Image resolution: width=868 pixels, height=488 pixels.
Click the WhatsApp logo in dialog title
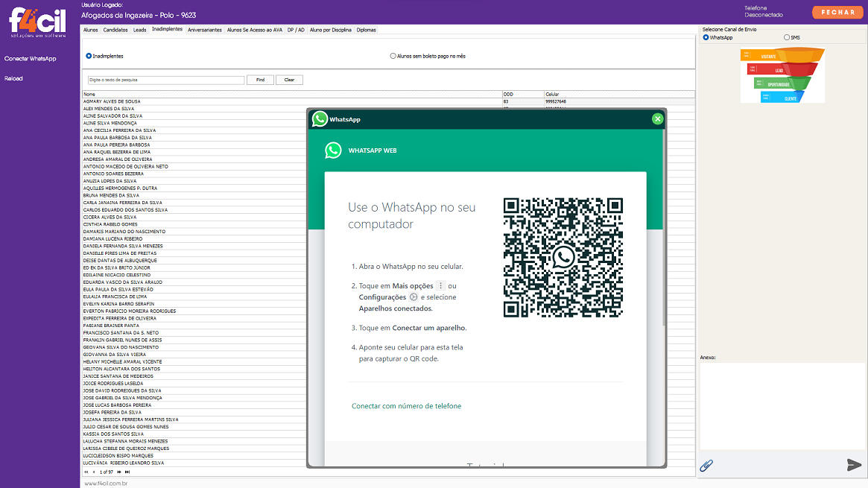tap(320, 119)
